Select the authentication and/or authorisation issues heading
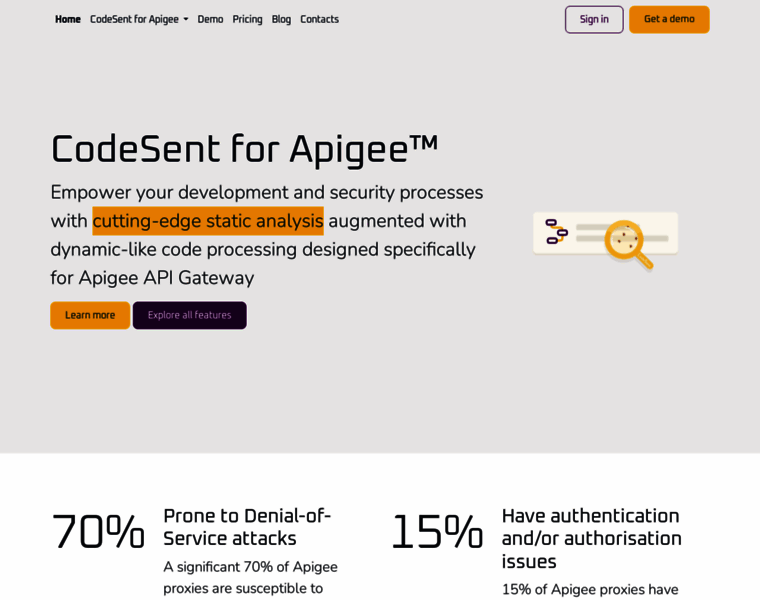Image resolution: width=760 pixels, height=600 pixels. (x=591, y=538)
